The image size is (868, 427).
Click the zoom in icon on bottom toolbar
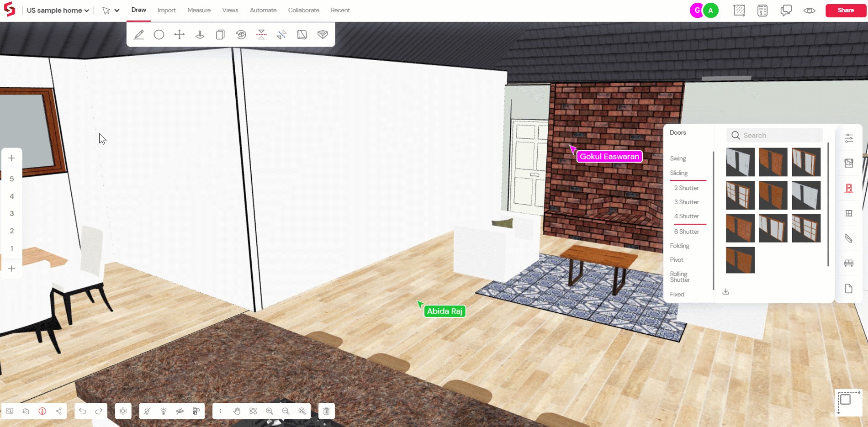pos(269,411)
